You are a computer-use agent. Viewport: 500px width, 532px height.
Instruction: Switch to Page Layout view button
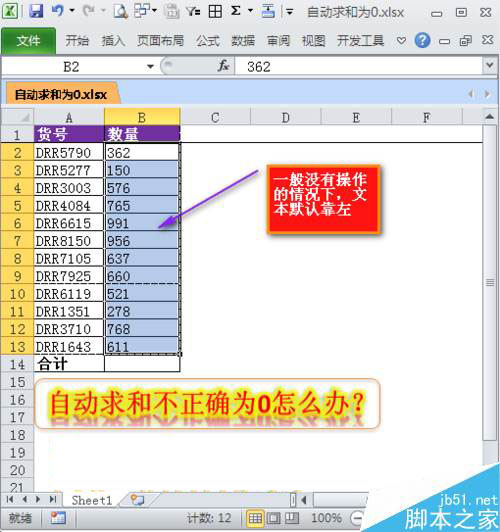coord(273,518)
